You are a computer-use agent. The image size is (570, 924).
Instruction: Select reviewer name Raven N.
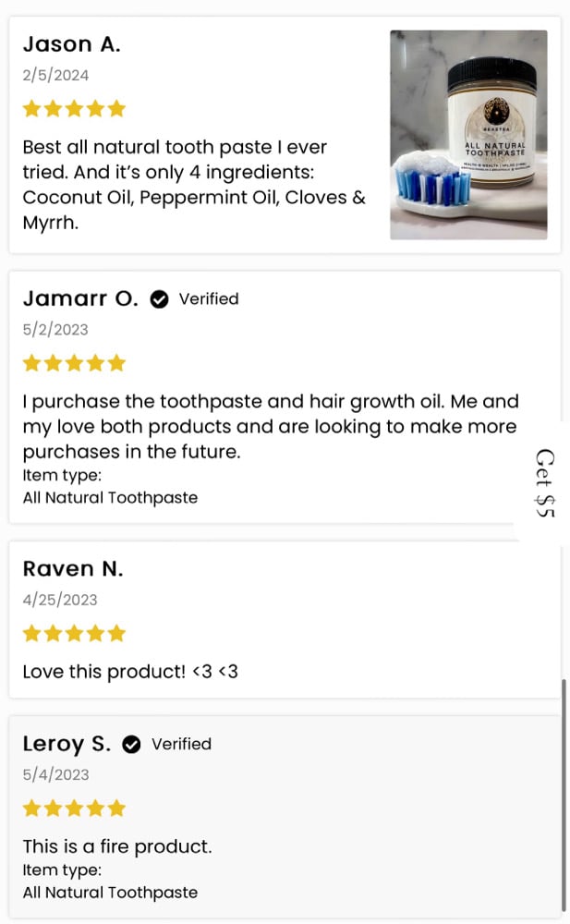point(73,569)
